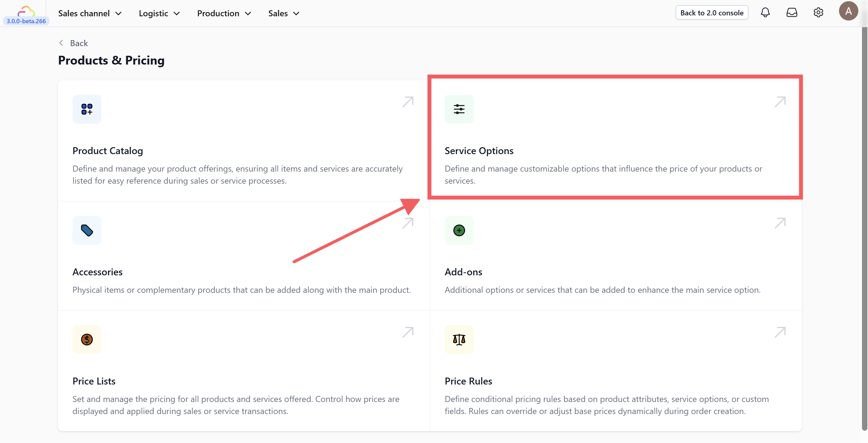Open the notifications bell
The image size is (868, 443).
765,13
